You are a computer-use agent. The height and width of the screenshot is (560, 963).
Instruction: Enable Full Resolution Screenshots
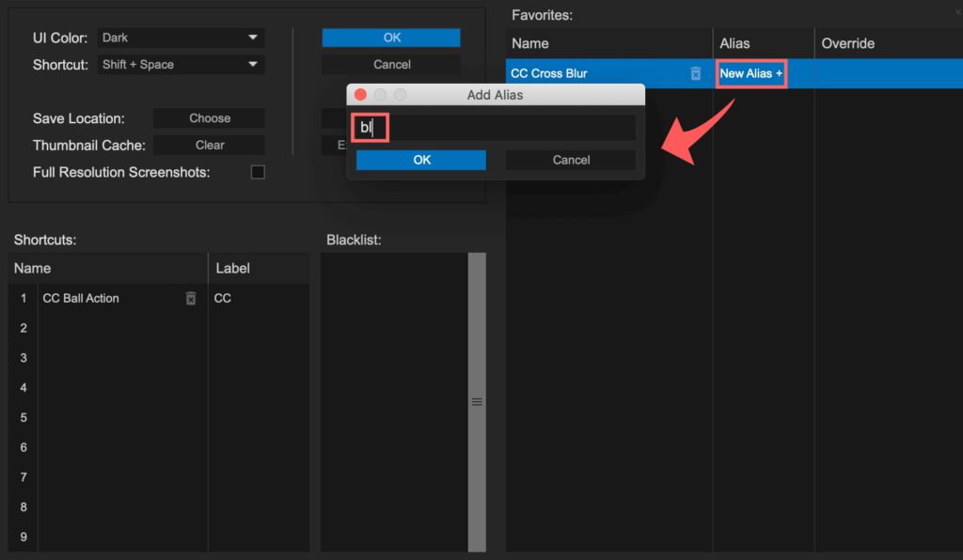258,172
